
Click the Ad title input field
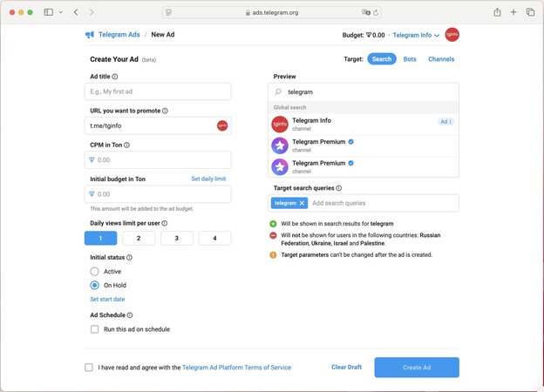pyautogui.click(x=160, y=91)
